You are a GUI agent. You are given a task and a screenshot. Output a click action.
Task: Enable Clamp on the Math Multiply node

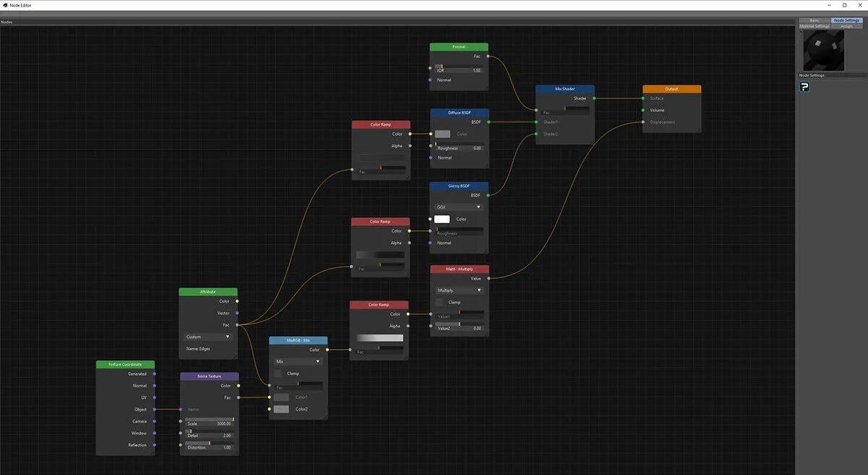tap(440, 302)
